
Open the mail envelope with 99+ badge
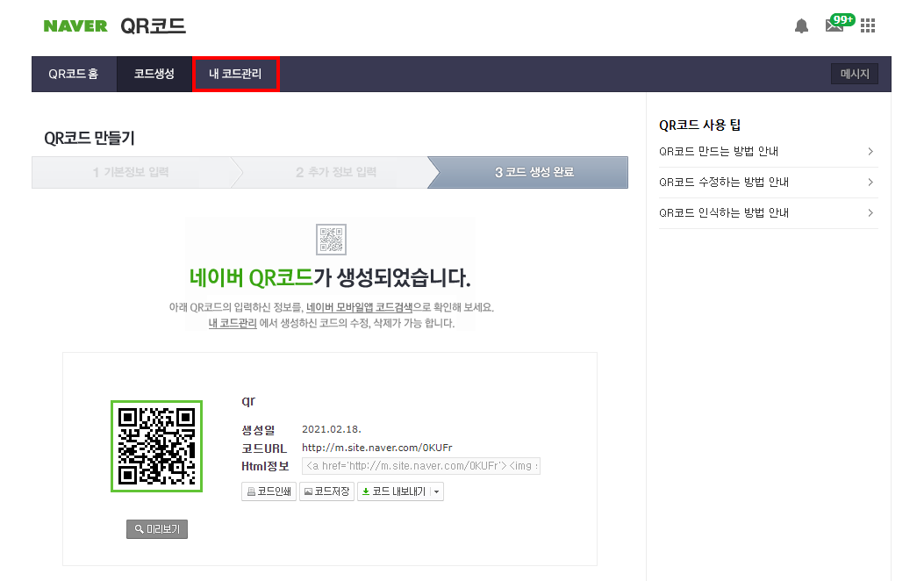[x=839, y=24]
